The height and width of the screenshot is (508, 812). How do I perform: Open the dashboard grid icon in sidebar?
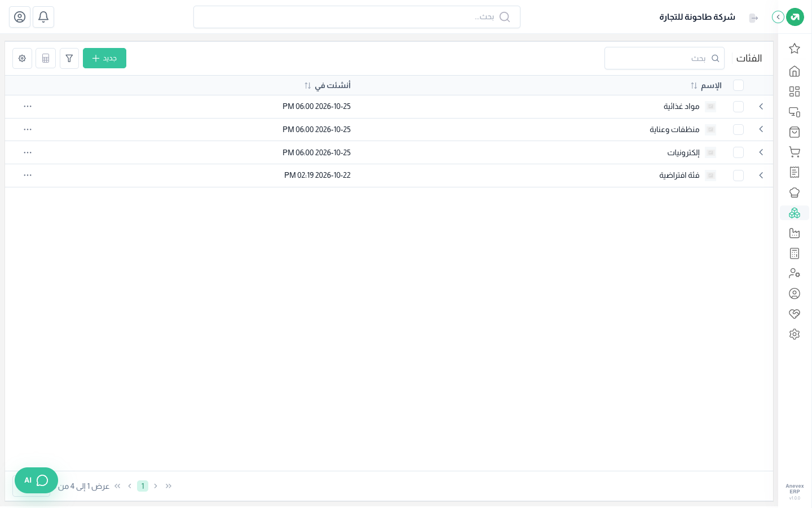(795, 91)
